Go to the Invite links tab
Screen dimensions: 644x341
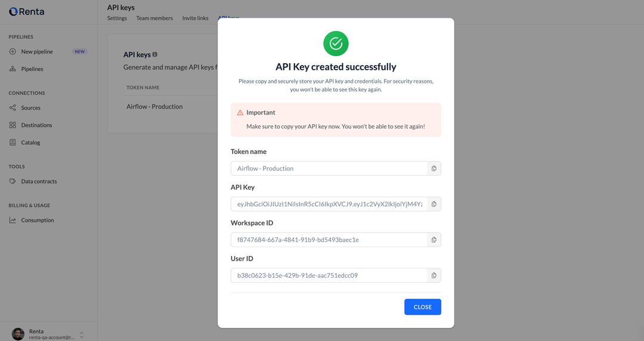pos(196,18)
